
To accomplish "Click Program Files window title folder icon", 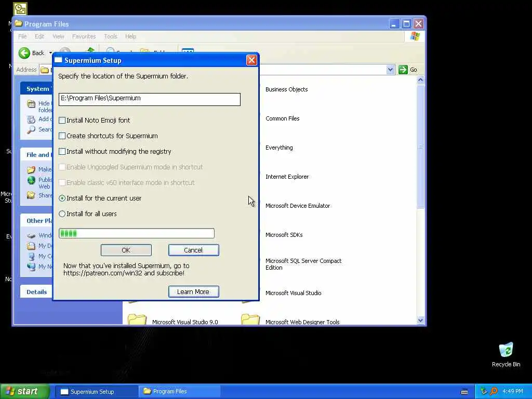I will [18, 24].
